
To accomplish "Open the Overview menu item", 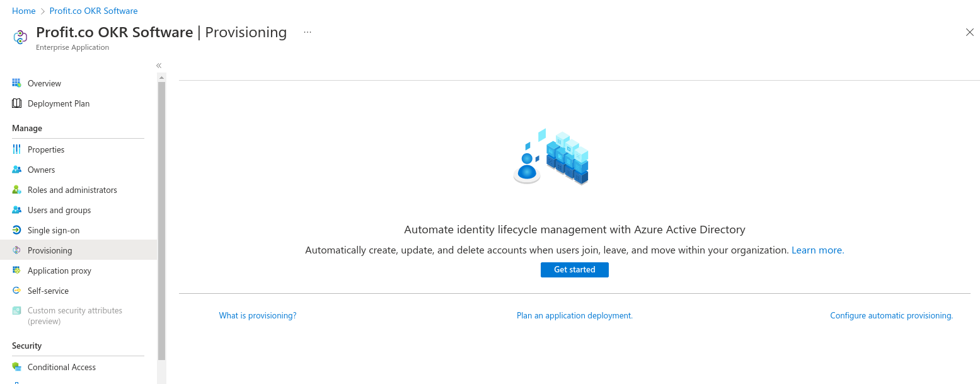I will [x=78, y=83].
